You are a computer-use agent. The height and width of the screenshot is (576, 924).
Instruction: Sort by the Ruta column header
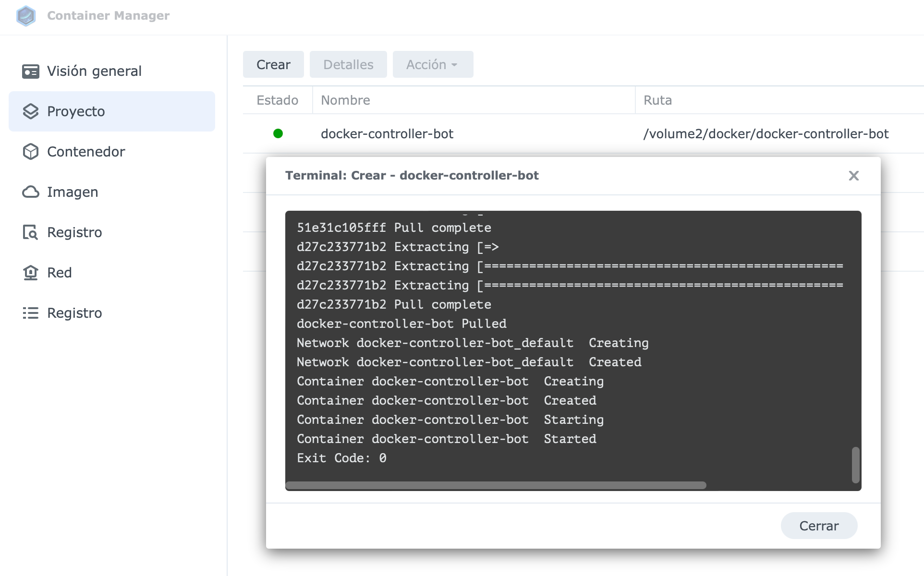pos(780,100)
